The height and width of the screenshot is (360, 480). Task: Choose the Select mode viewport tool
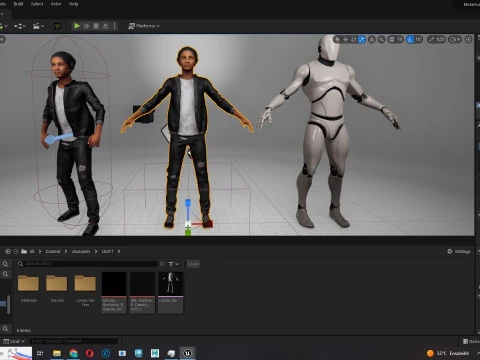[x=337, y=40]
